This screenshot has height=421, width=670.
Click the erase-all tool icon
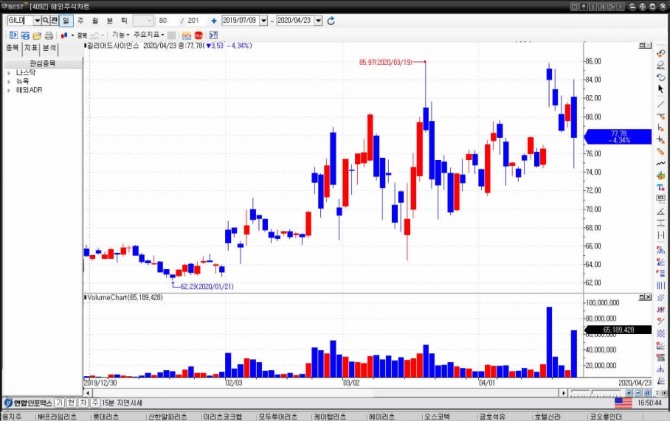click(661, 65)
